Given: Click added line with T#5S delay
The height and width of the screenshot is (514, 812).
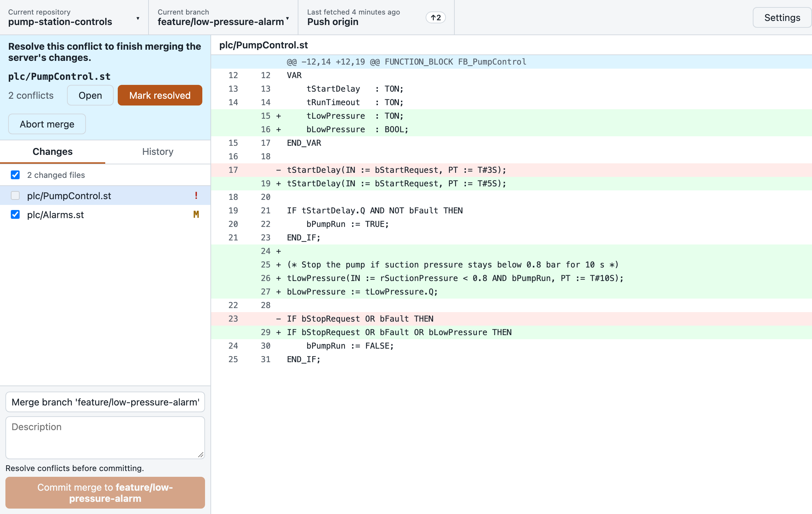Looking at the screenshot, I should [x=512, y=184].
